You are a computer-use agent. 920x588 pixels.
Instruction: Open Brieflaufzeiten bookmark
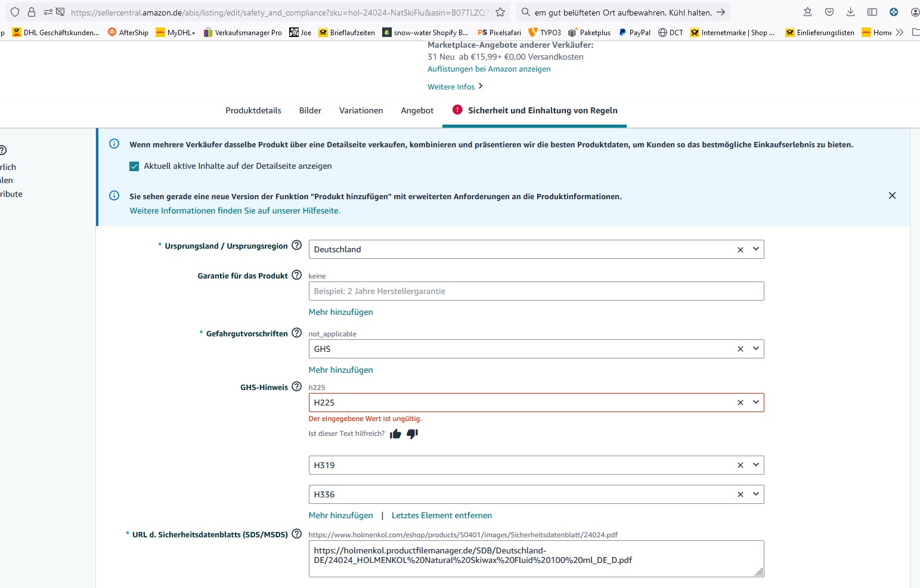[347, 32]
